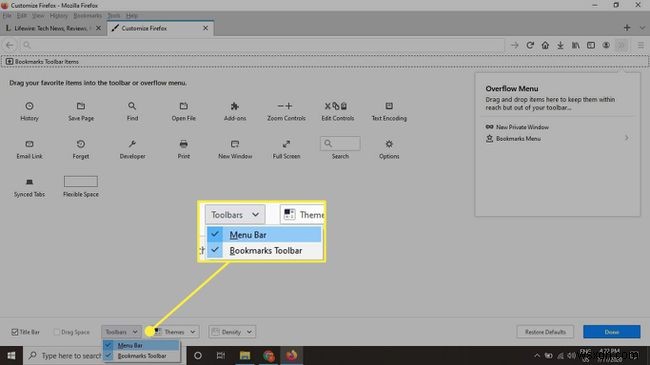Open the Density dropdown

(x=232, y=332)
